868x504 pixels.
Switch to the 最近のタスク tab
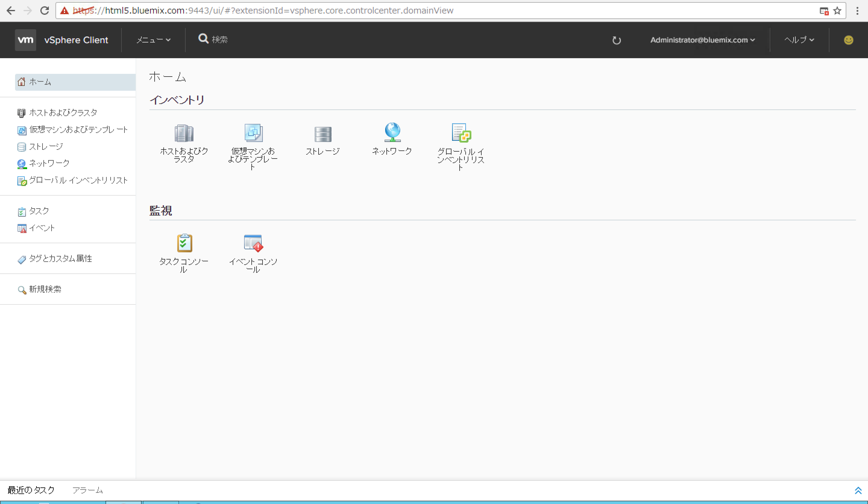click(30, 490)
